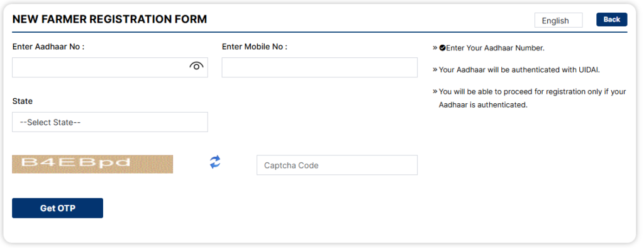Open the English language selector
Viewport: 644px width, 248px height.
click(x=558, y=21)
